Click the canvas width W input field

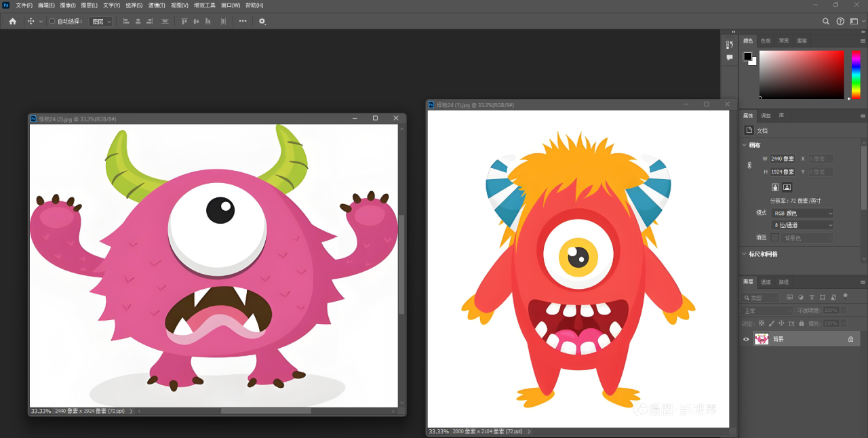point(781,159)
